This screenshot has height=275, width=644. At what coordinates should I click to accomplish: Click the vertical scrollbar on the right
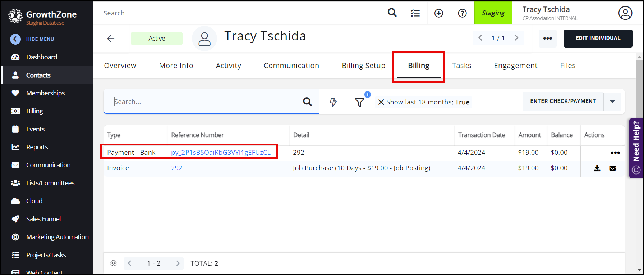[x=639, y=144]
